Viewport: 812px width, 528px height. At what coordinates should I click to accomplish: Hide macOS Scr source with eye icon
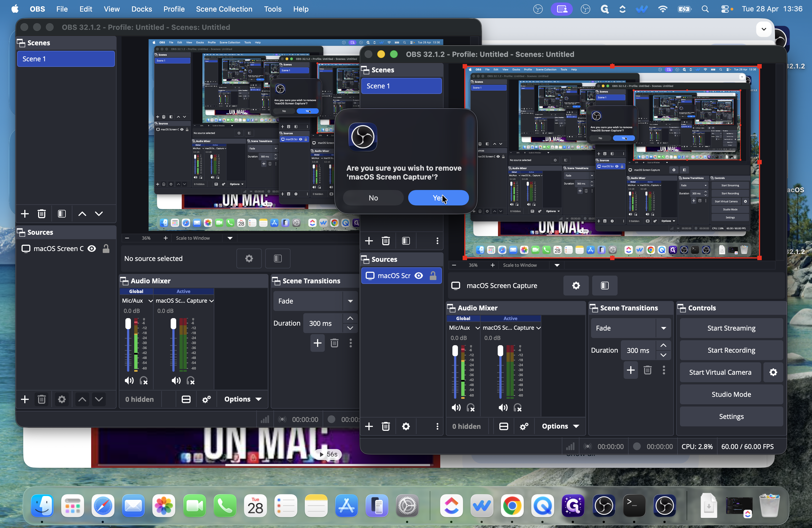pyautogui.click(x=419, y=276)
